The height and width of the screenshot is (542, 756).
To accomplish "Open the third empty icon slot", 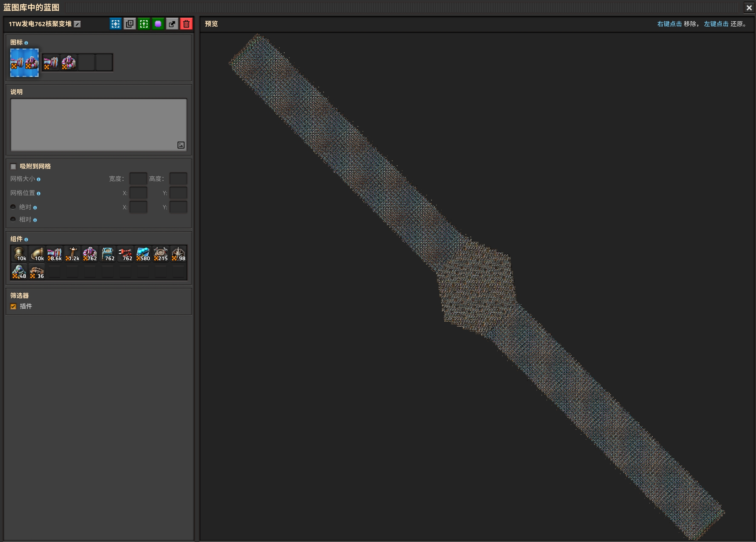I will [x=86, y=63].
